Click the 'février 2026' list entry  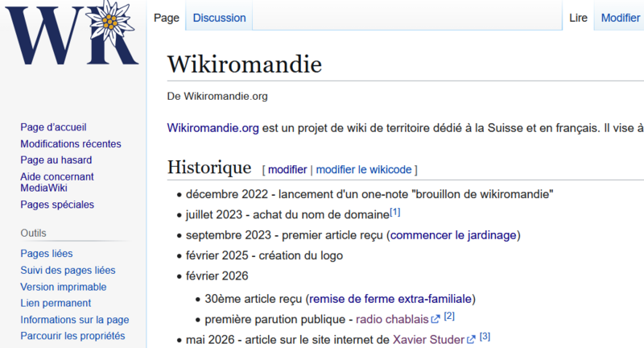point(217,275)
